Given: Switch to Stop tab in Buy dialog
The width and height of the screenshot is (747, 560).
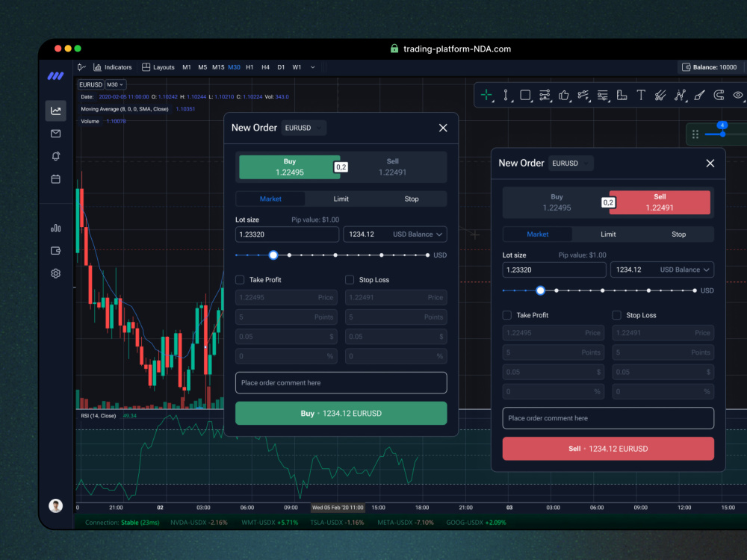Looking at the screenshot, I should [412, 199].
